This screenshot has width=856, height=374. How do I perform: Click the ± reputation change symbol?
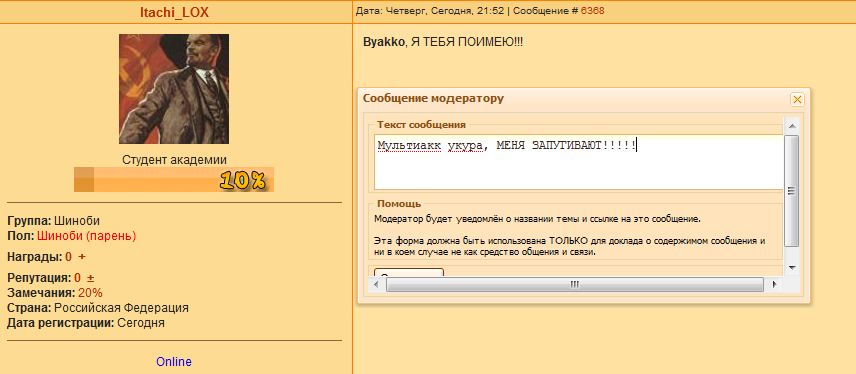click(91, 277)
